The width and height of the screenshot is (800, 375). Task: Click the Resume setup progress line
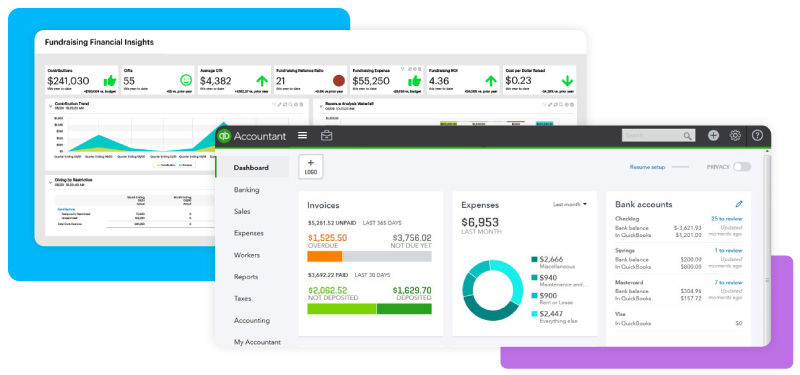(x=680, y=167)
